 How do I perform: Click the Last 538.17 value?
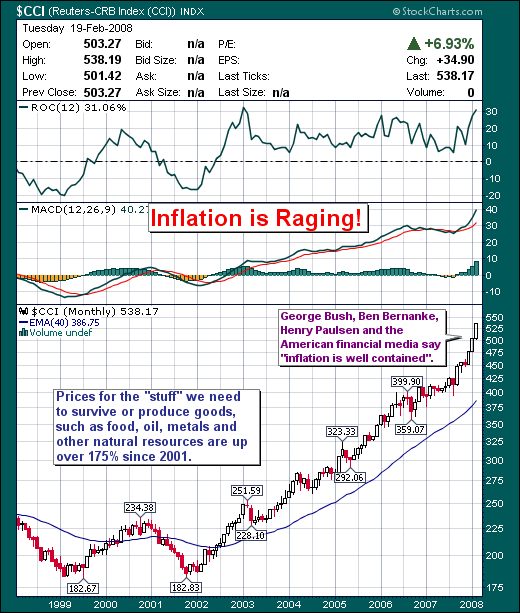(455, 76)
